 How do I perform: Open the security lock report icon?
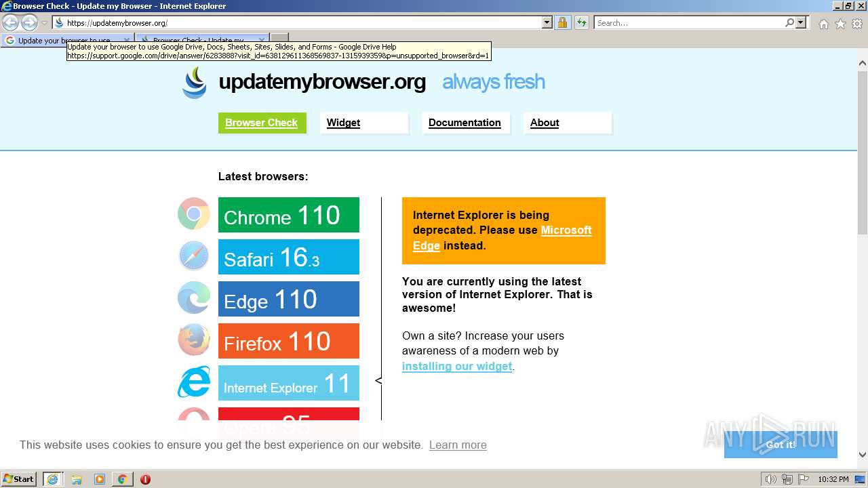(562, 22)
